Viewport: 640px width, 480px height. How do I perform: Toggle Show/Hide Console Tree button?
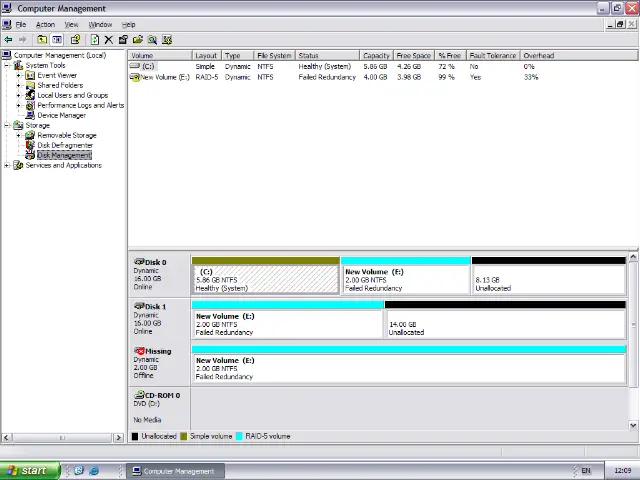(57, 40)
